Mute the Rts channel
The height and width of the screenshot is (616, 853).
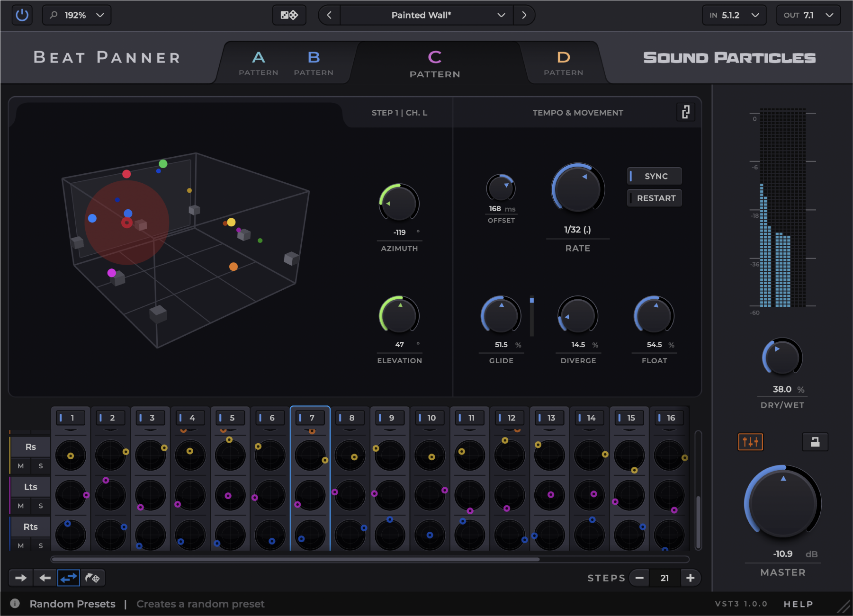click(20, 545)
